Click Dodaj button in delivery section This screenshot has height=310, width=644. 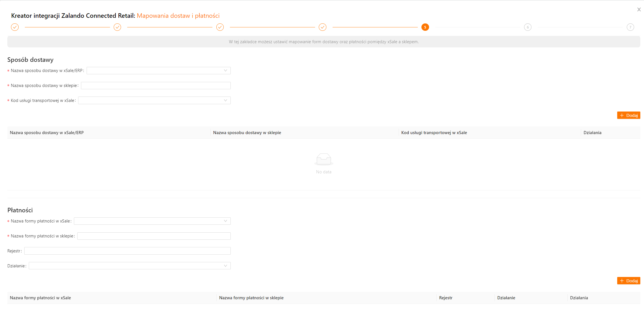tap(628, 115)
